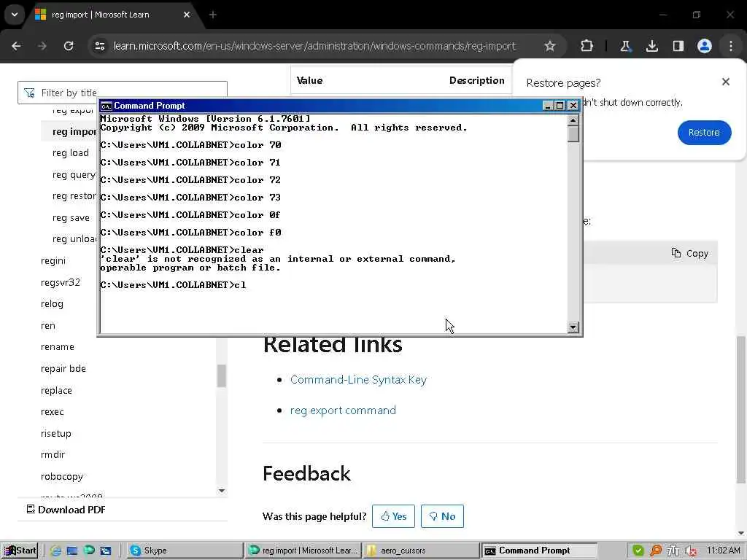Toggle the browser side panel icon

pos(678,46)
